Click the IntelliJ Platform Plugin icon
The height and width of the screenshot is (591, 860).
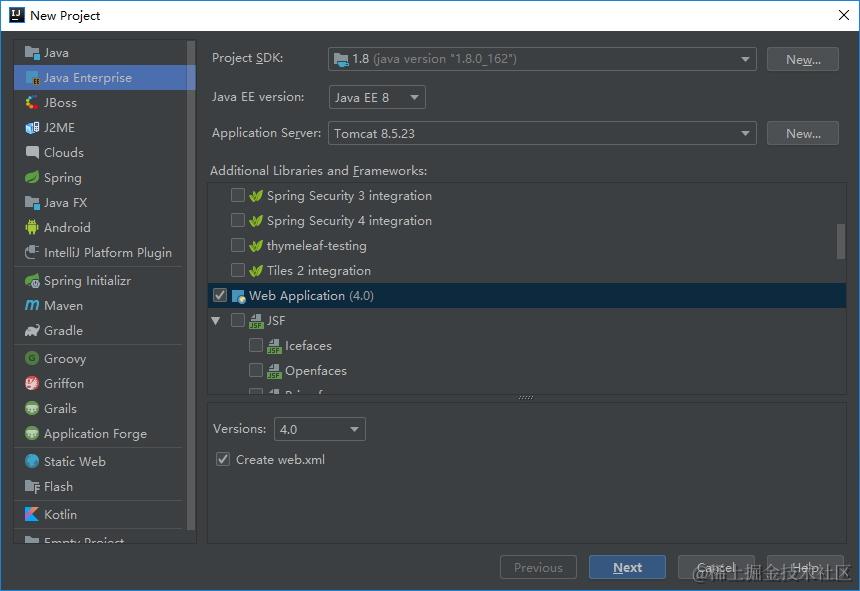(32, 252)
